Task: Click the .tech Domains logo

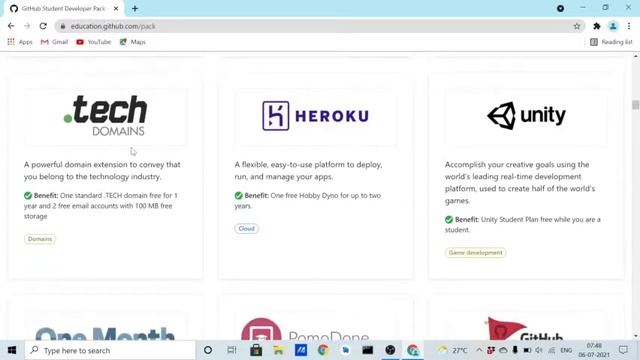Action: (105, 116)
